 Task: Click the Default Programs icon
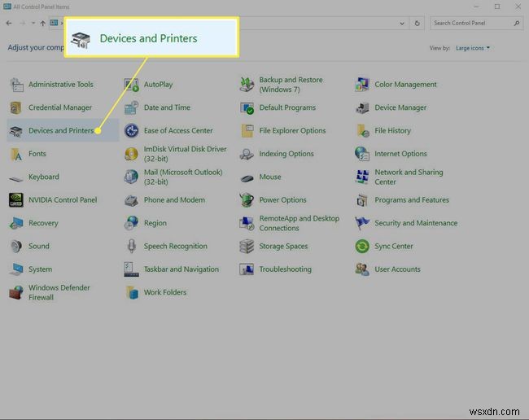coord(247,108)
